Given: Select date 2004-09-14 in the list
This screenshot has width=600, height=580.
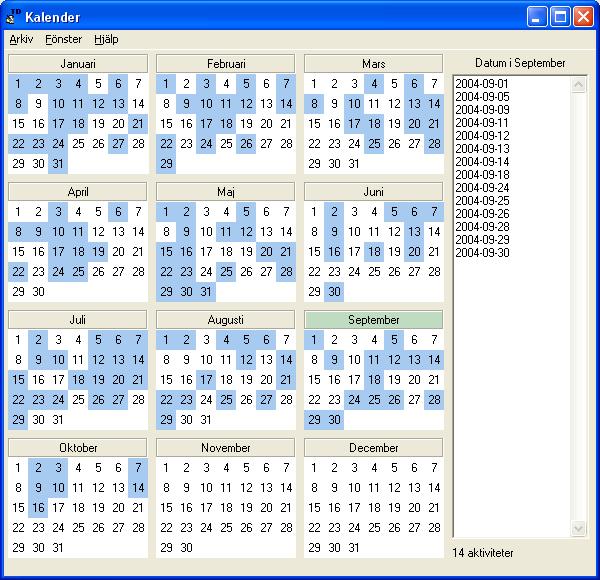Looking at the screenshot, I should click(482, 161).
